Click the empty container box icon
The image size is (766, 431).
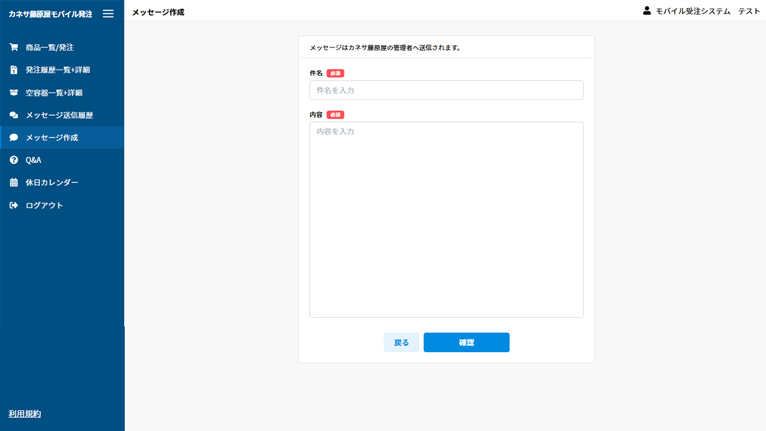(14, 92)
